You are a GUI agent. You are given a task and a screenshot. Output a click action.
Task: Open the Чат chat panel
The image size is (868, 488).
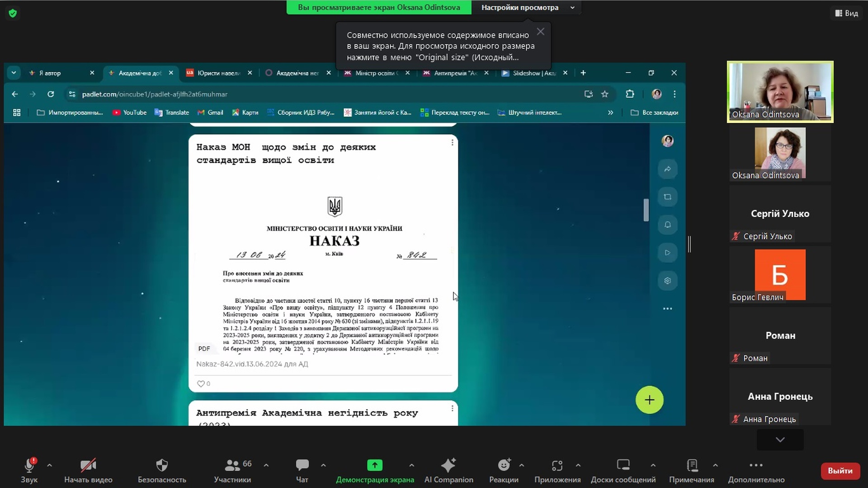pos(302,470)
